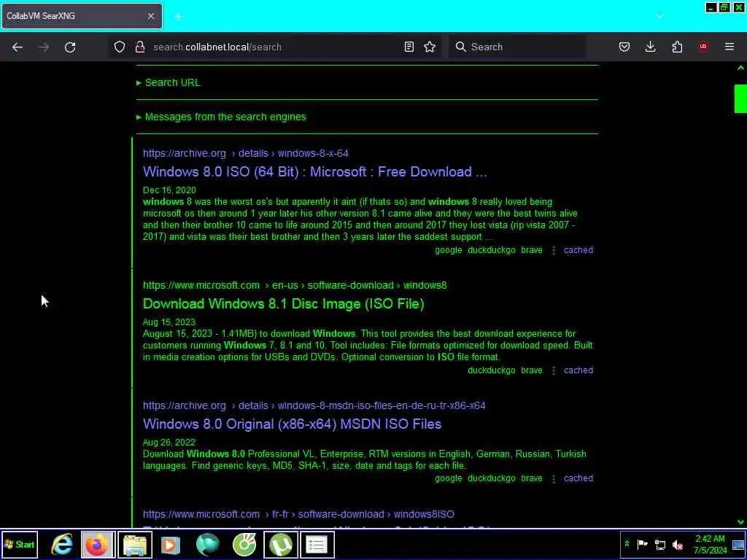Click the page scrollbar thumb
Screen dimensions: 747x560
tap(740, 98)
